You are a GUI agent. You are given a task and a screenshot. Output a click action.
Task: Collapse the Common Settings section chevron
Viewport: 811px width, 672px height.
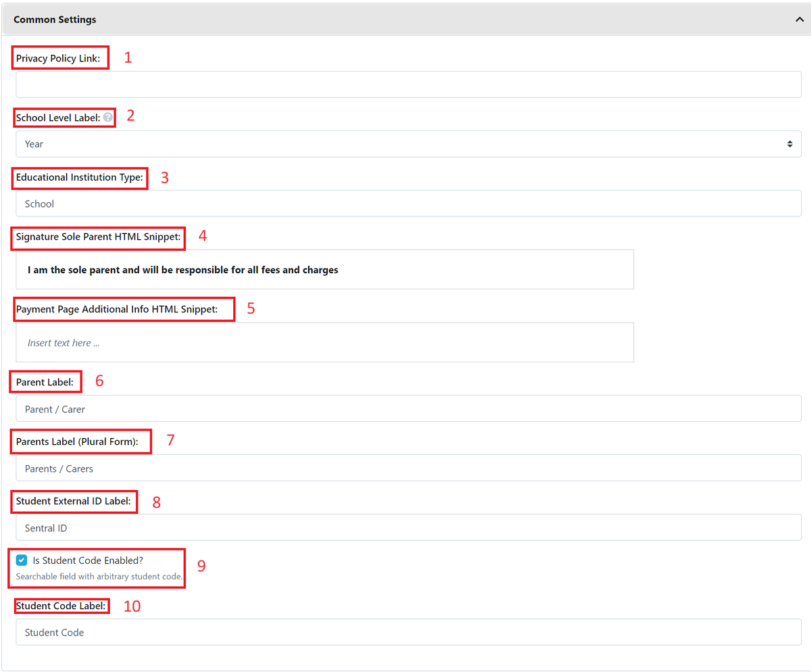[799, 19]
